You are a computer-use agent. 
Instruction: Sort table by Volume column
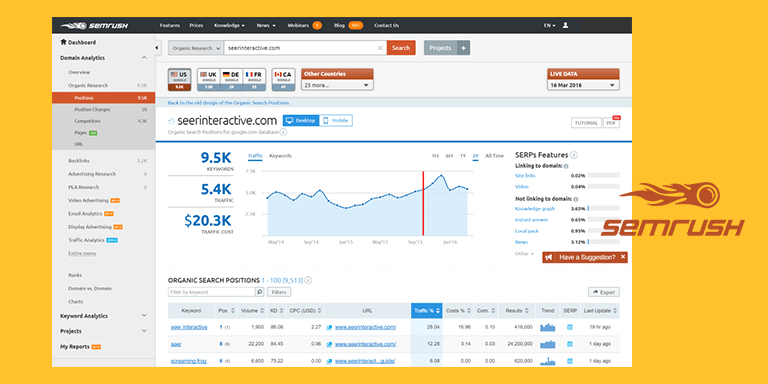253,311
